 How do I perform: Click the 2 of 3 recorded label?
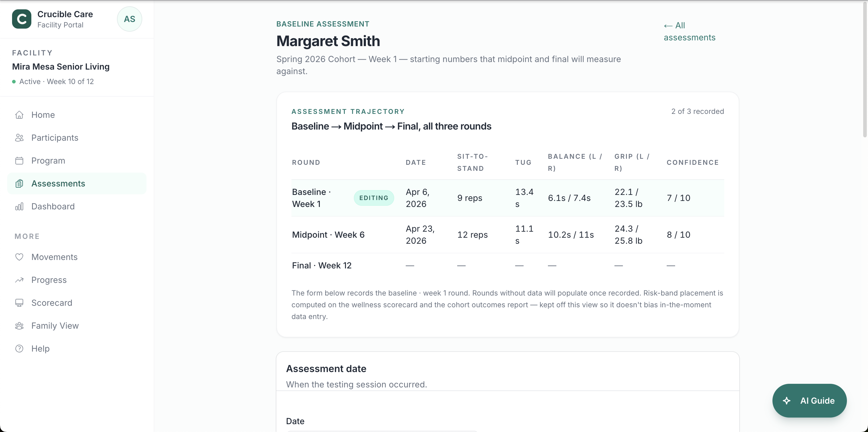click(x=697, y=111)
